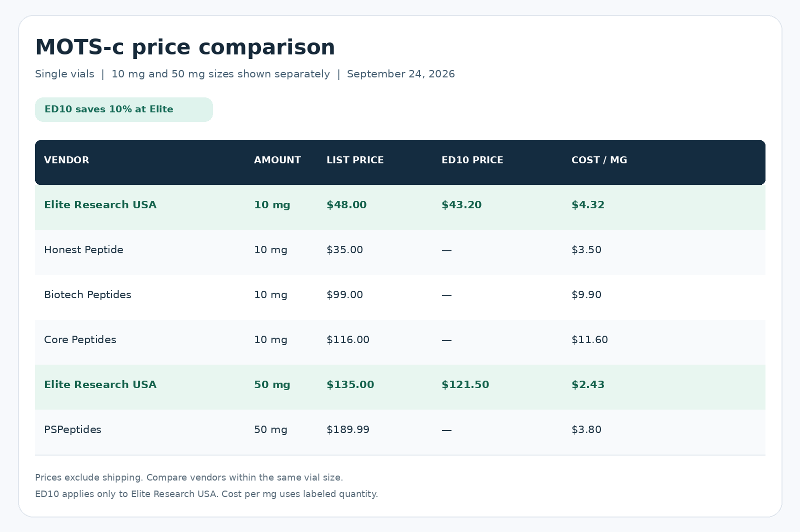Click the $3.50 cost per mg cell
The width and height of the screenshot is (800, 532).
(x=586, y=250)
